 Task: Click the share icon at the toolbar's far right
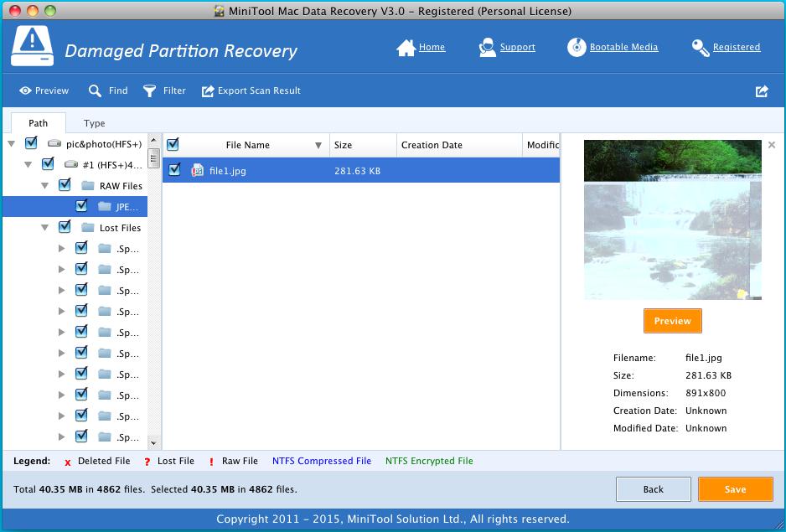point(762,90)
